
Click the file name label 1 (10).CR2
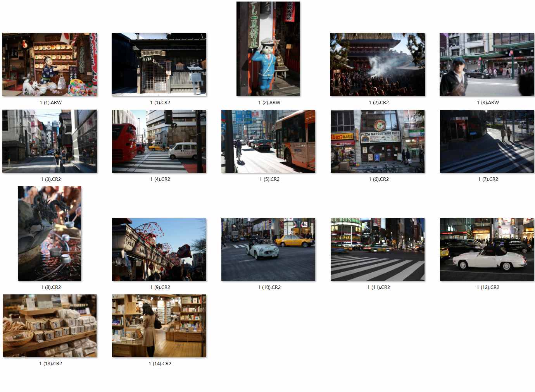269,287
